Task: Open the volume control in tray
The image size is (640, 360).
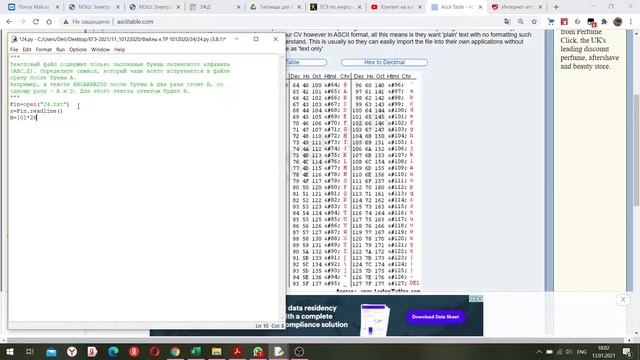Action: point(569,351)
